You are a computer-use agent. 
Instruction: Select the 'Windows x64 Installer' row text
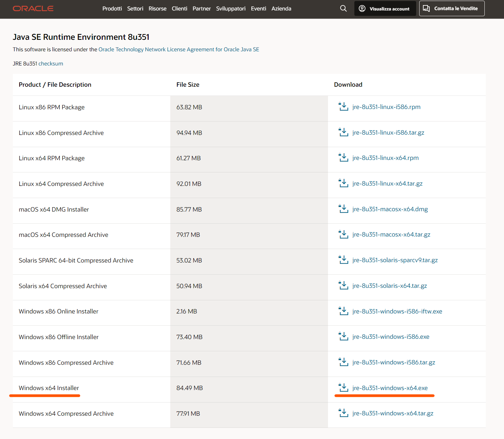click(x=49, y=388)
